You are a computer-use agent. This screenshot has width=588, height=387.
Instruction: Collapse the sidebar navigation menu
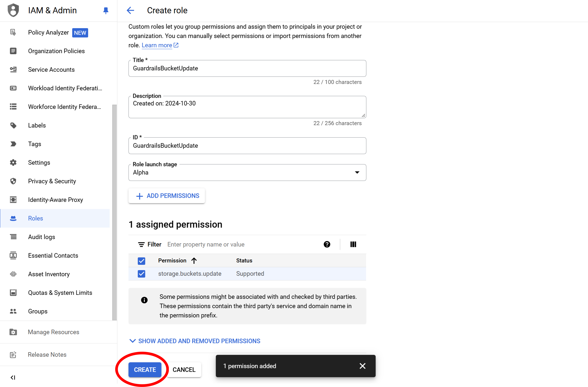[13, 377]
